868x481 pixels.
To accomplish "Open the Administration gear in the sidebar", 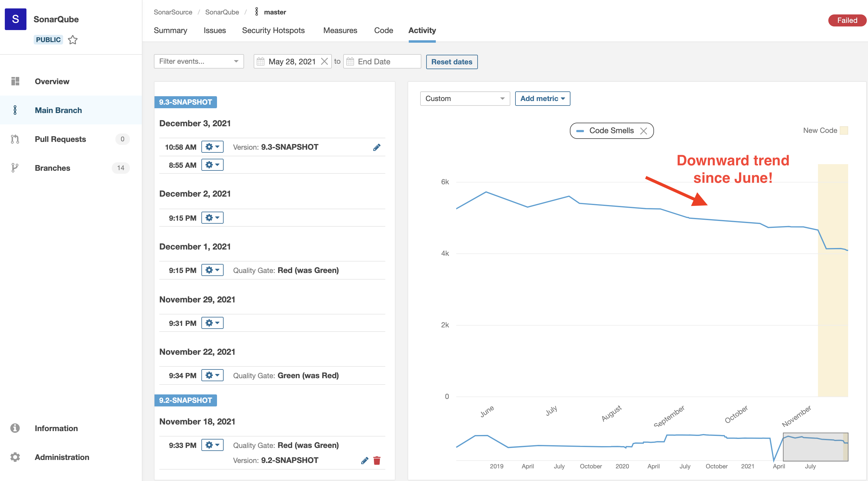I will 15,457.
